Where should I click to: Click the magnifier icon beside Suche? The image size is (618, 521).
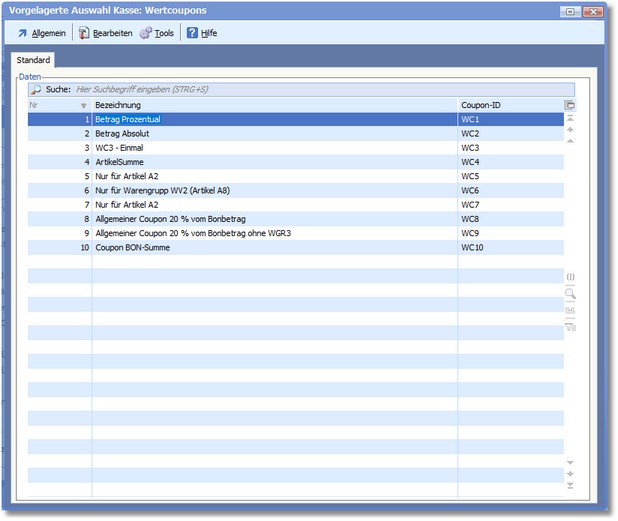[x=35, y=89]
